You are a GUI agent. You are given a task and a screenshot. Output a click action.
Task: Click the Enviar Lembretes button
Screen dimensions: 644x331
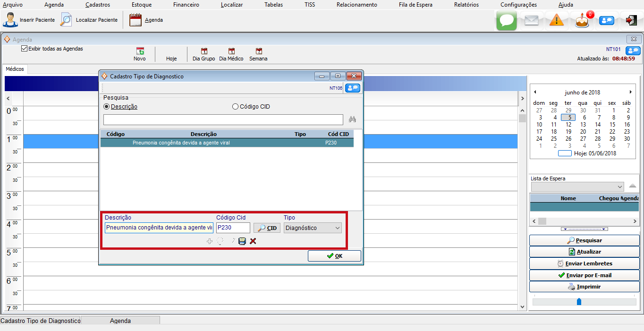coord(585,263)
